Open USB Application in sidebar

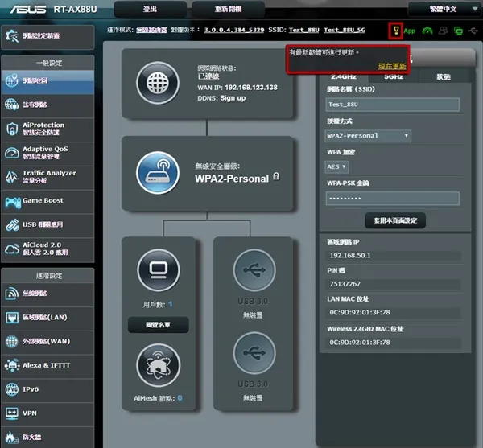point(47,225)
